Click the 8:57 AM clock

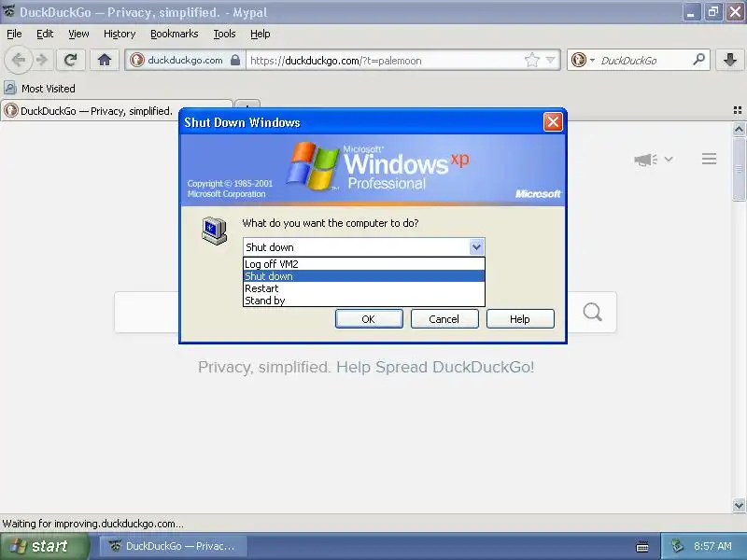tap(712, 546)
